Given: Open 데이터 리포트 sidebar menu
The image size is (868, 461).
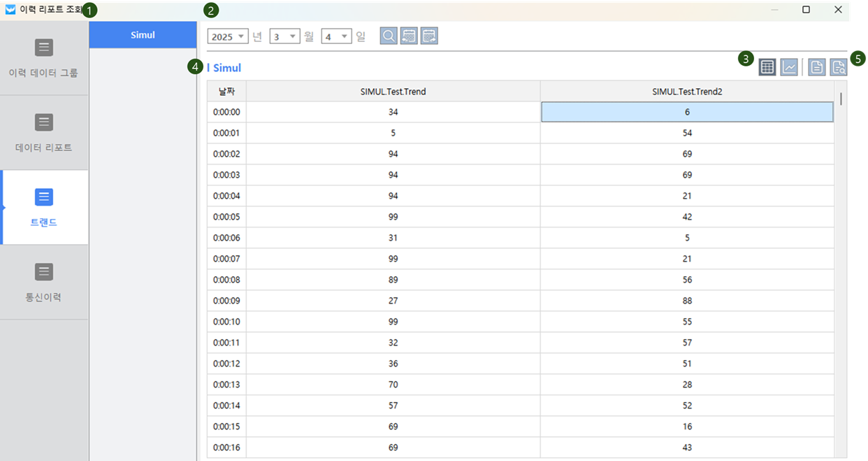Looking at the screenshot, I should [x=44, y=134].
